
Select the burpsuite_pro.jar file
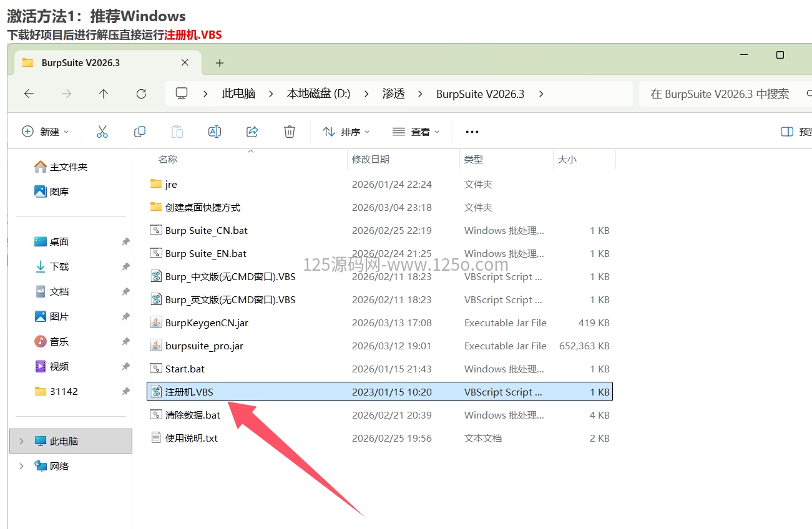click(x=204, y=346)
